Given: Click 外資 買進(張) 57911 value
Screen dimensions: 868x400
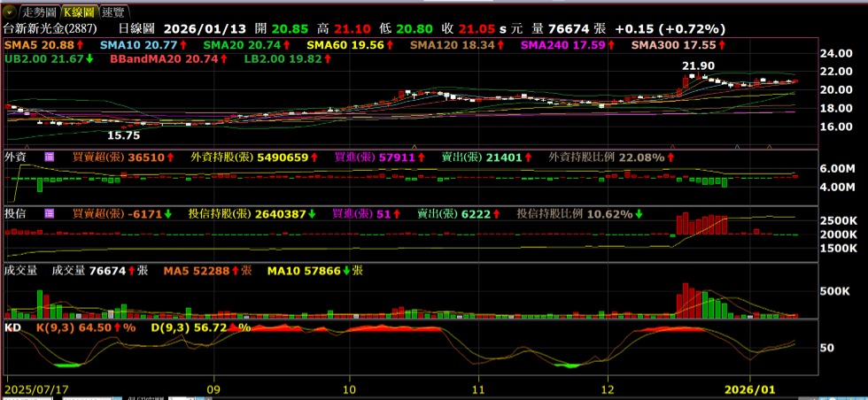Looking at the screenshot, I should [379, 158].
